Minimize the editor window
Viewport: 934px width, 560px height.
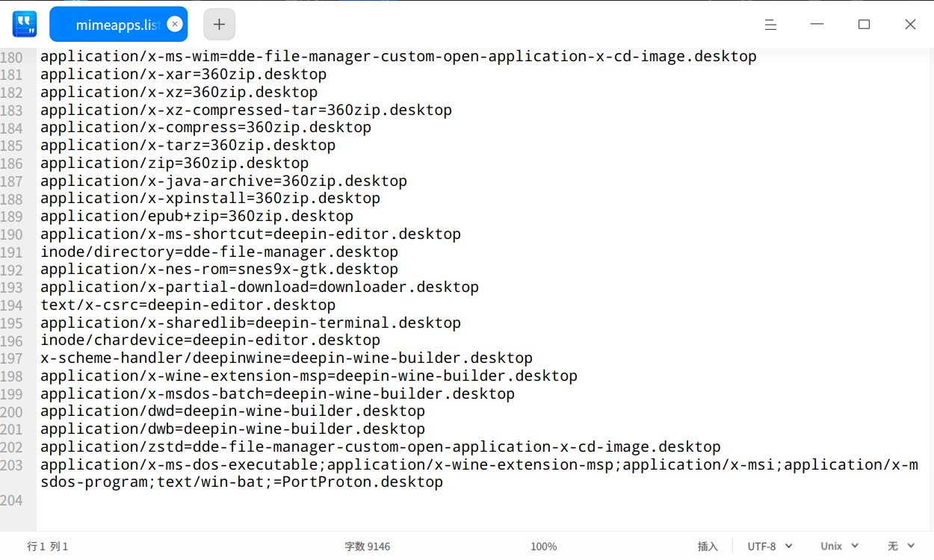(x=817, y=25)
